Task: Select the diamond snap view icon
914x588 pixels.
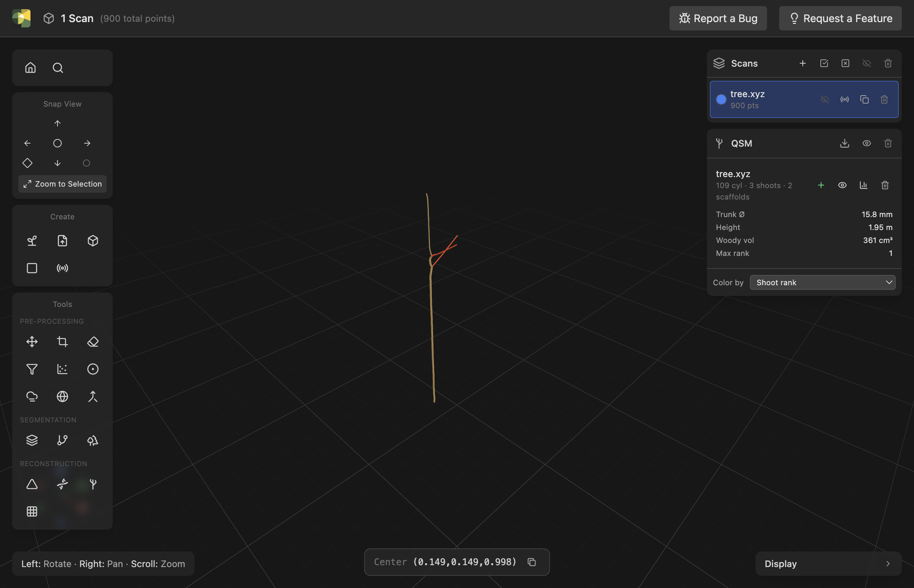Action: click(x=27, y=163)
